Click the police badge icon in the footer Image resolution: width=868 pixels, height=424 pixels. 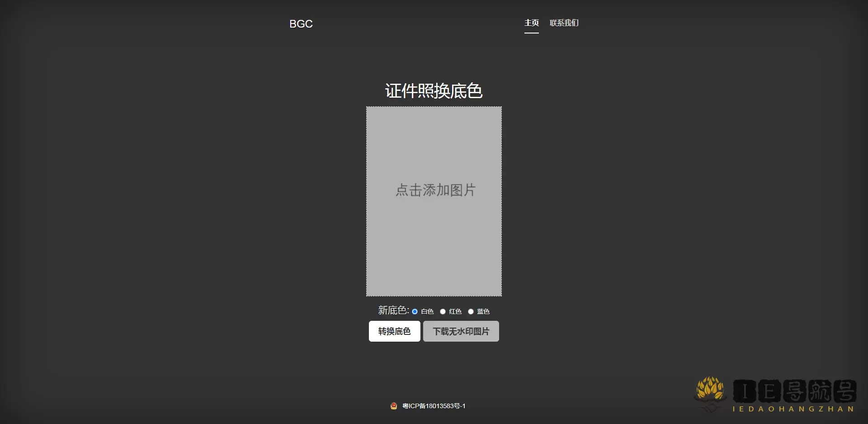[394, 406]
